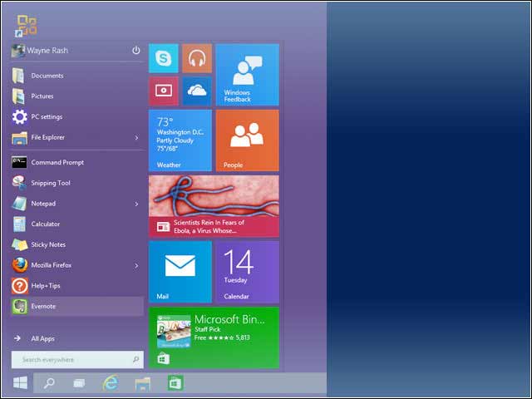532x399 pixels.
Task: Expand the Notepad jump list arrow
Action: (x=136, y=204)
